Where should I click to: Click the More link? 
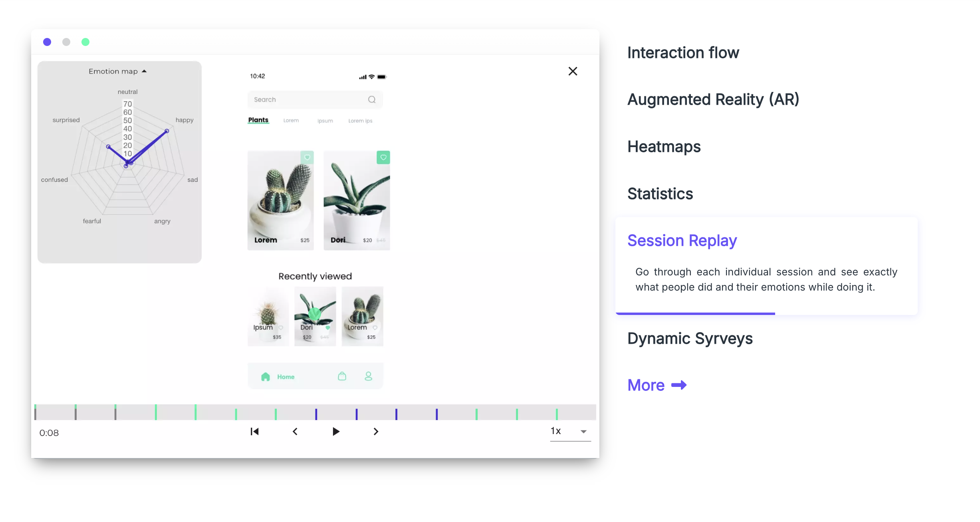646,385
